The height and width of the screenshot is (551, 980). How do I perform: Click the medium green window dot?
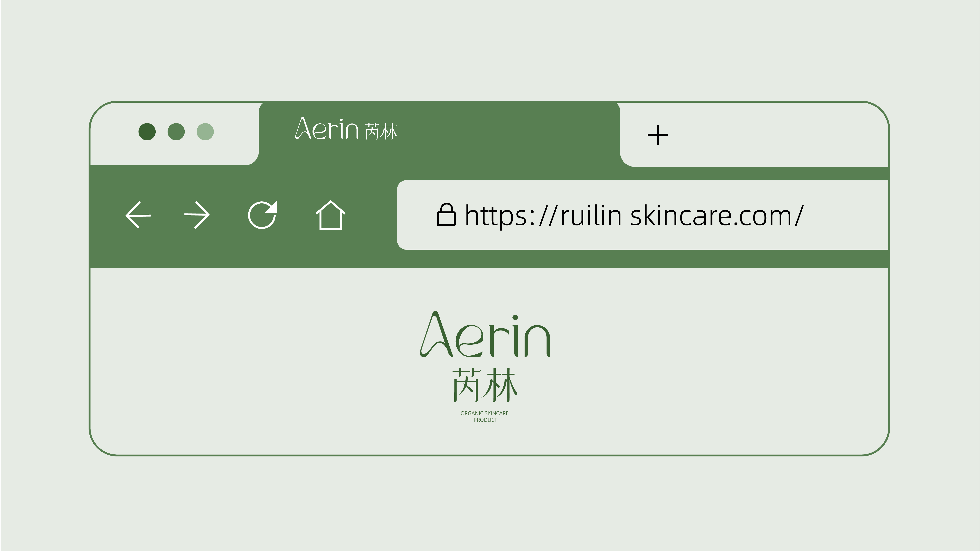pos(176,132)
